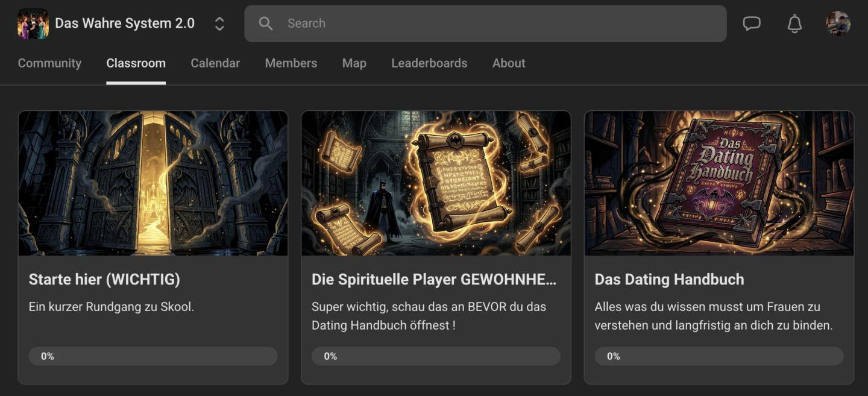Open Die Spirituelle Player GEWOHNHE... course title
The width and height of the screenshot is (868, 396).
(x=434, y=280)
